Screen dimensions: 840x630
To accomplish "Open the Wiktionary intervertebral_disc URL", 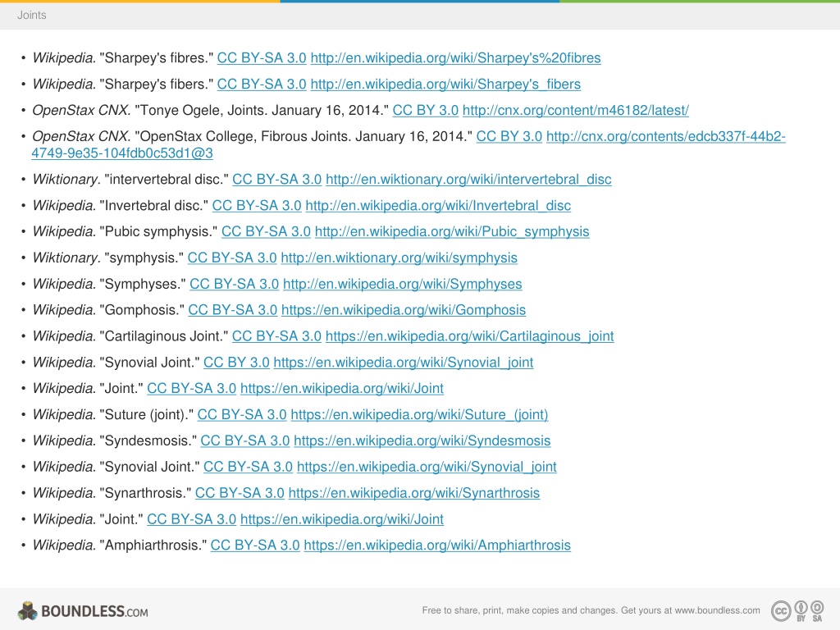I will (468, 180).
